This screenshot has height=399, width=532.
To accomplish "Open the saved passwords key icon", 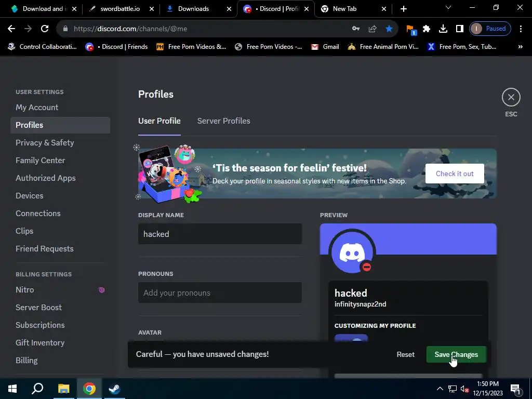I will coord(355,29).
